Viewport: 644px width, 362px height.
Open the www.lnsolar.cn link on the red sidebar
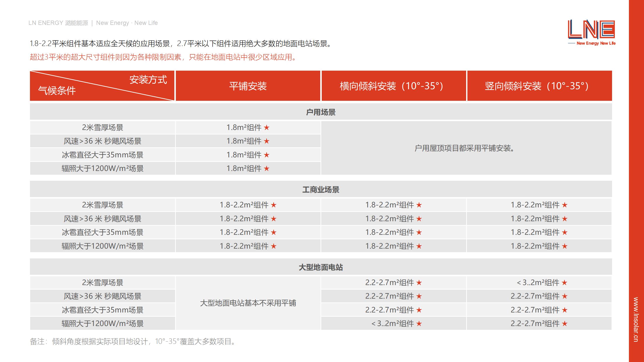click(636, 320)
